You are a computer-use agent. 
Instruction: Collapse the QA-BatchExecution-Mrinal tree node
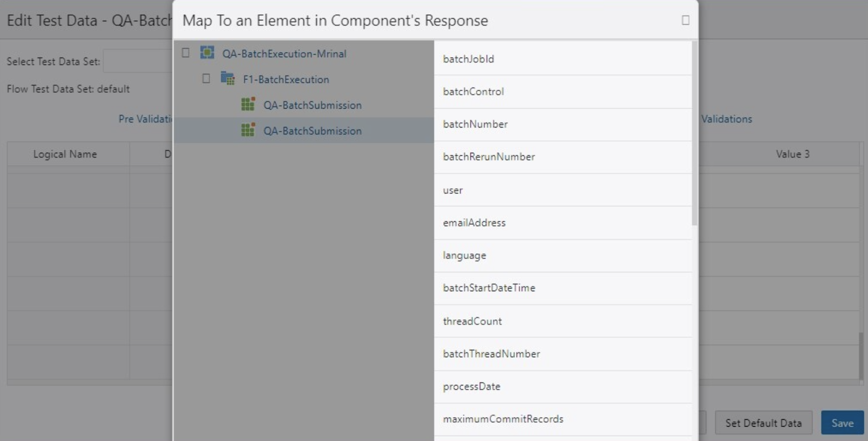(185, 53)
